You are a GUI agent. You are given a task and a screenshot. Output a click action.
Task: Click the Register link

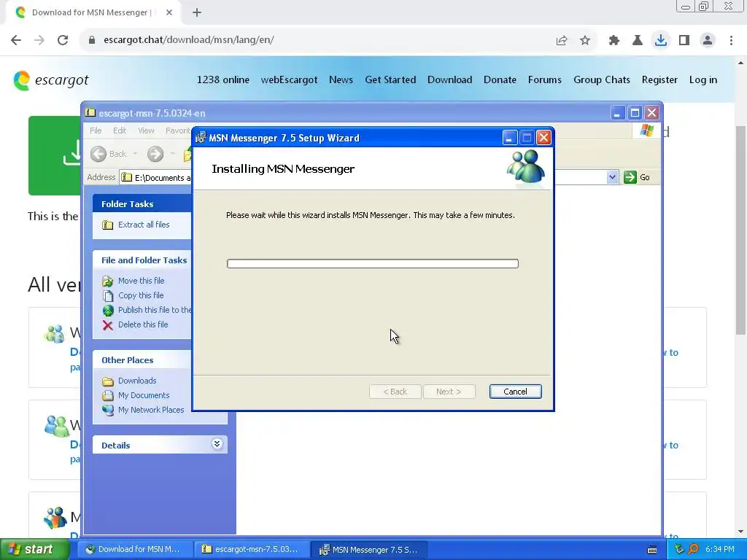coord(659,80)
